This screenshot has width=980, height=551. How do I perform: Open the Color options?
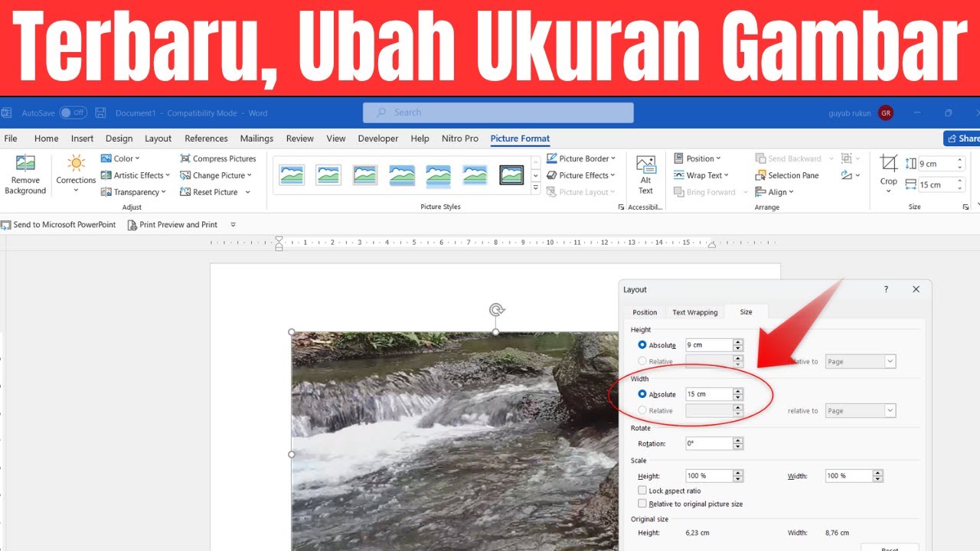pyautogui.click(x=121, y=158)
